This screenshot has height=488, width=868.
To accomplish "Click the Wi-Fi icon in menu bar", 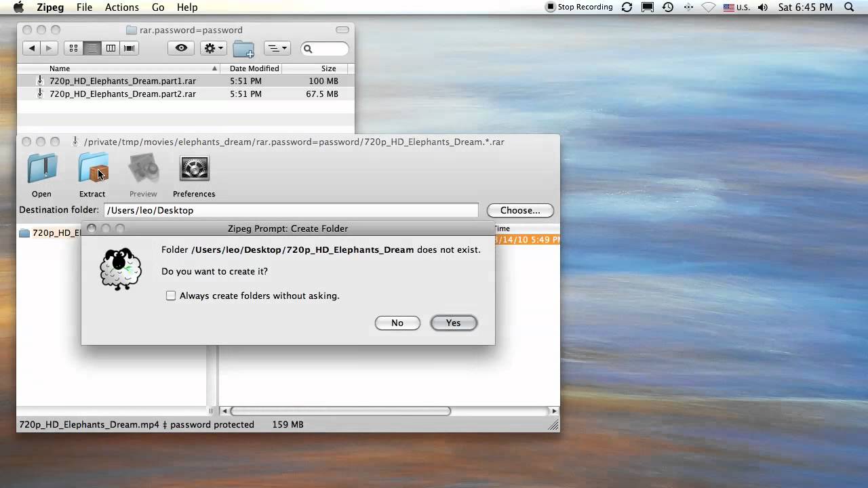I will 709,7.
